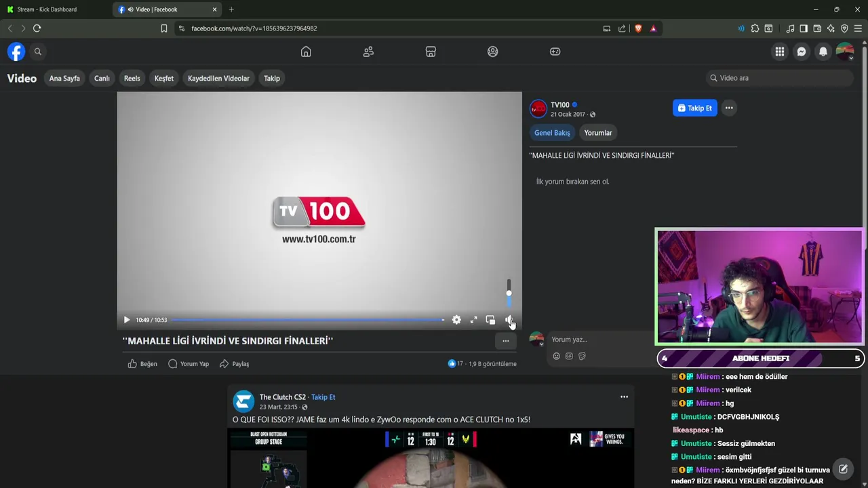This screenshot has height=488, width=868.
Task: Open Kaydedilen Videolar tab
Action: (x=218, y=78)
